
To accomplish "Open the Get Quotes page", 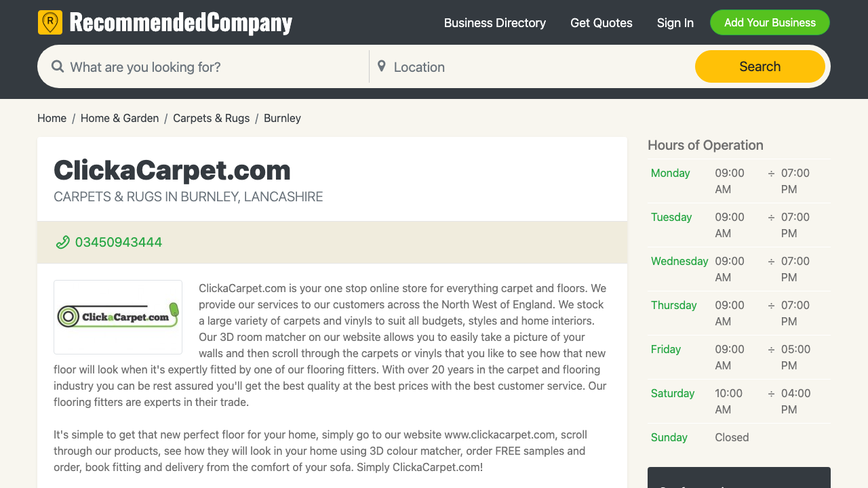I will click(601, 22).
